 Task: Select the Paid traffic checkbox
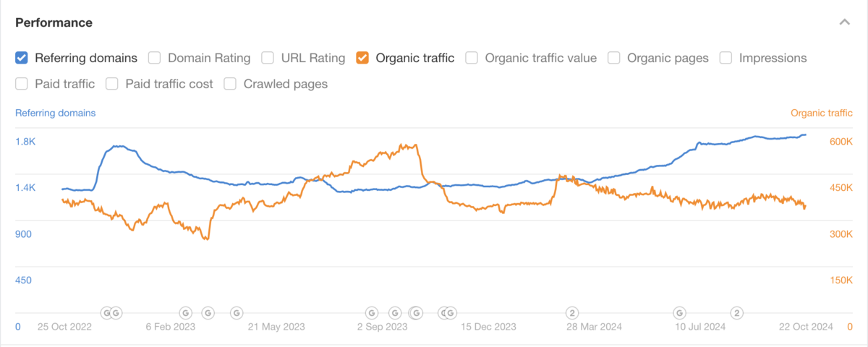(22, 84)
